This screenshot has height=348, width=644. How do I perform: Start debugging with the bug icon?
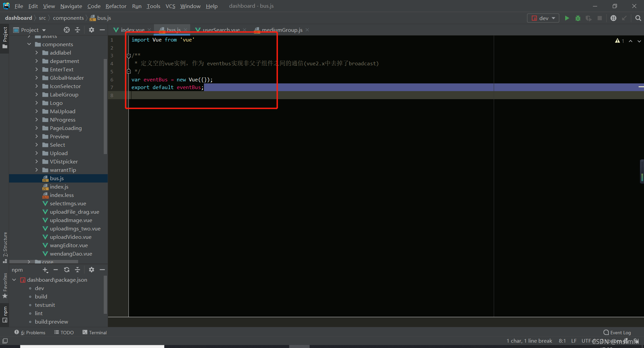pyautogui.click(x=578, y=18)
